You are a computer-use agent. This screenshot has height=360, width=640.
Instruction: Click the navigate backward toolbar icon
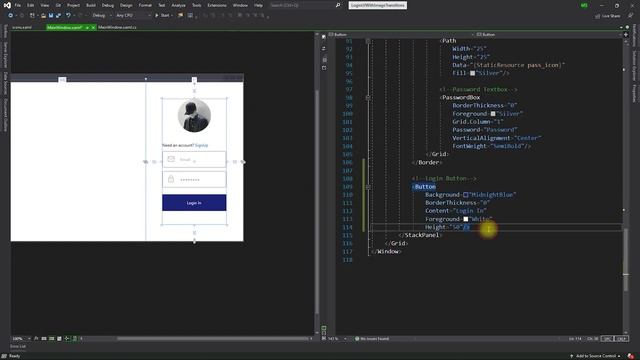[x=11, y=16]
